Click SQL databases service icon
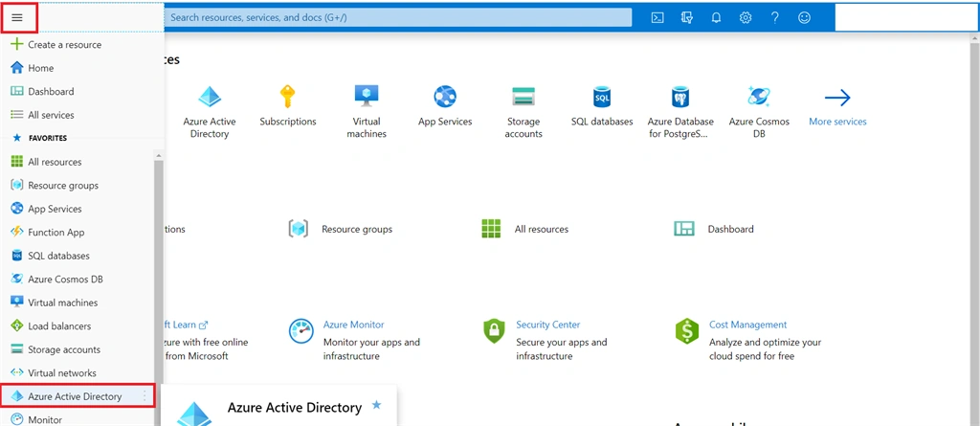Viewport: 980px width, 426px height. tap(602, 97)
